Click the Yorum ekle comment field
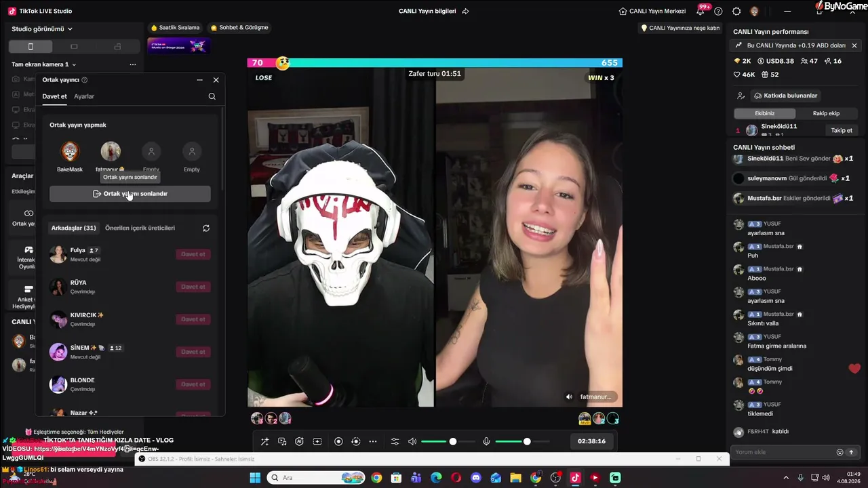The image size is (868, 488). [785, 452]
